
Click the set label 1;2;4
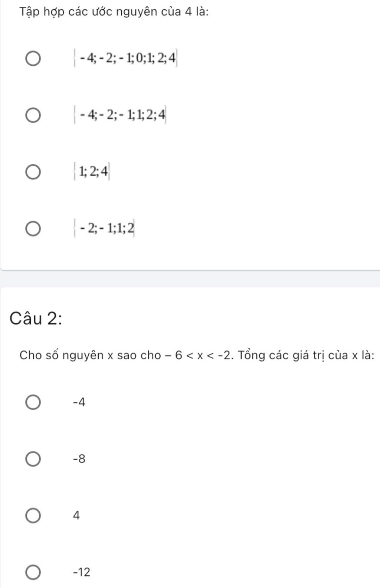point(92,171)
